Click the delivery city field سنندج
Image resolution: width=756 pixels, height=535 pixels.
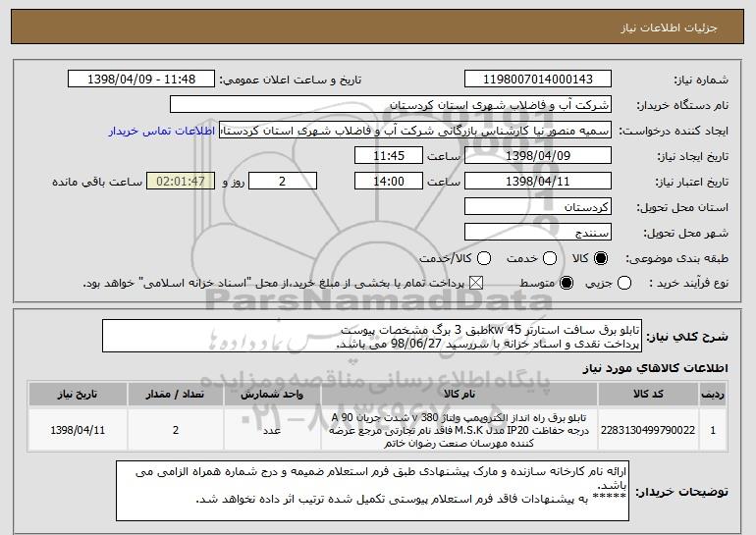click(538, 233)
